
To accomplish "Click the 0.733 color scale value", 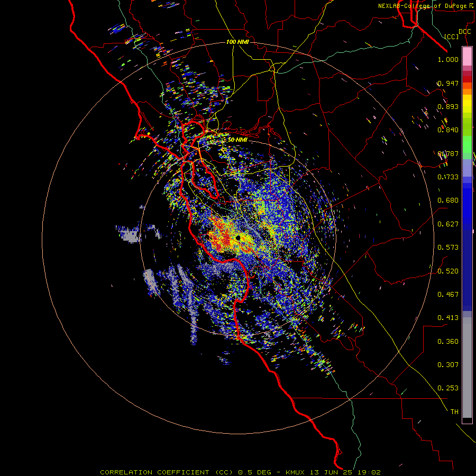I will pos(448,177).
